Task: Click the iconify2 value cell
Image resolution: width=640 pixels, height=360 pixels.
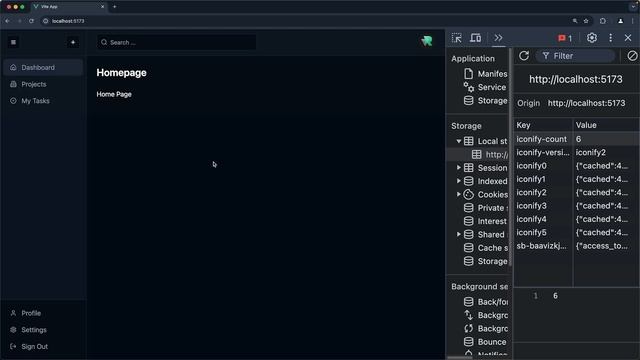Action: [x=606, y=152]
